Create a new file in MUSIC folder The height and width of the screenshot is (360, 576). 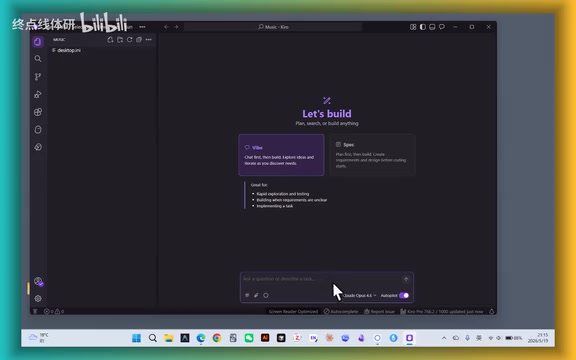pos(110,40)
